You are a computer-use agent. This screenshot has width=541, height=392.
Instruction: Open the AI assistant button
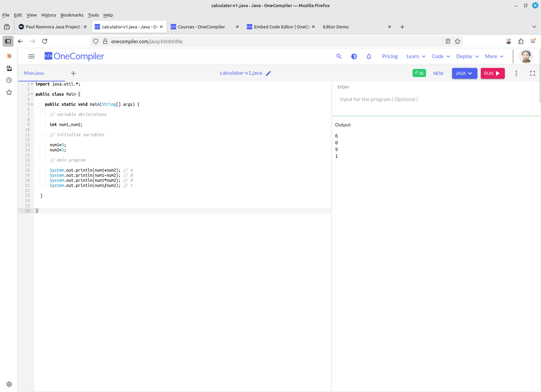(419, 73)
